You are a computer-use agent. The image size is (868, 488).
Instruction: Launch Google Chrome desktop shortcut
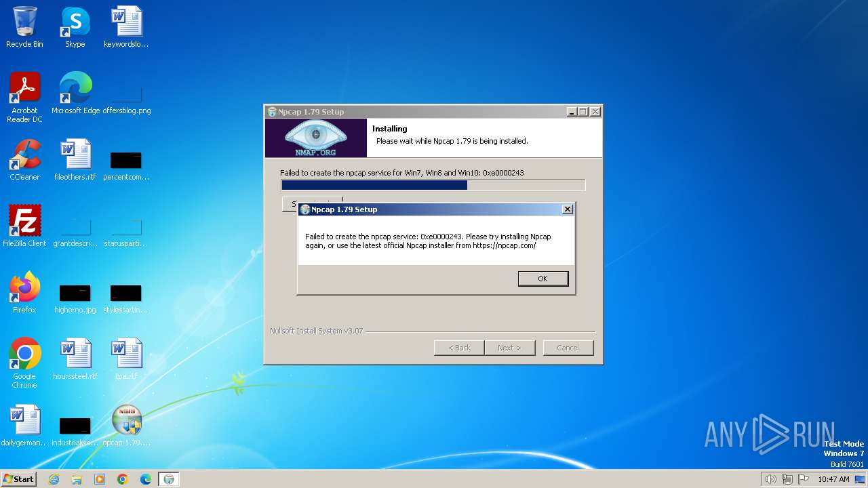24,363
